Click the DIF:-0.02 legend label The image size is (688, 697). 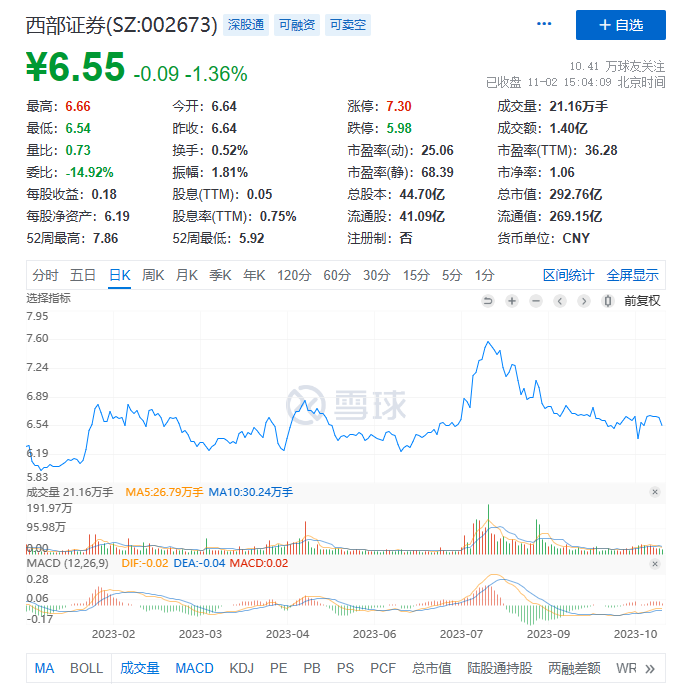click(x=145, y=563)
